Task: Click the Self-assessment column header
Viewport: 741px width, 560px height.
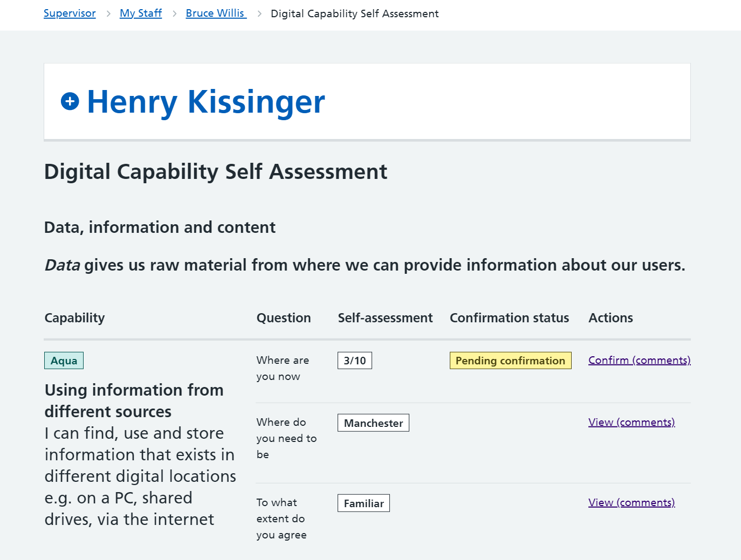Action: point(385,318)
